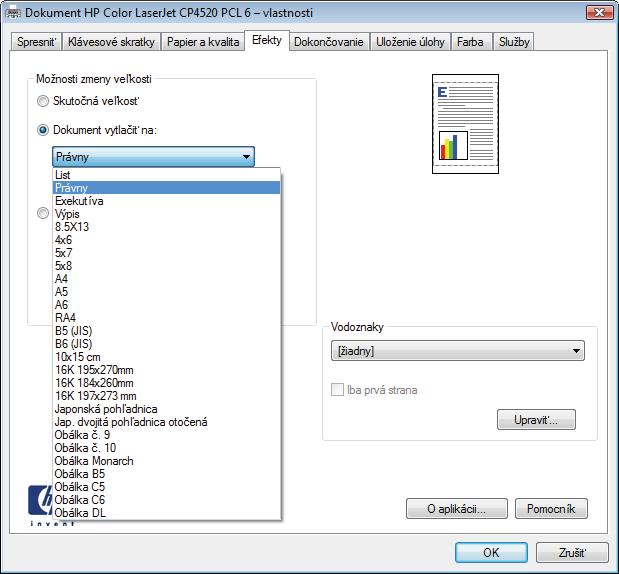This screenshot has width=619, height=574.
Task: Toggle Iba prvá strana checkbox
Action: click(x=337, y=390)
